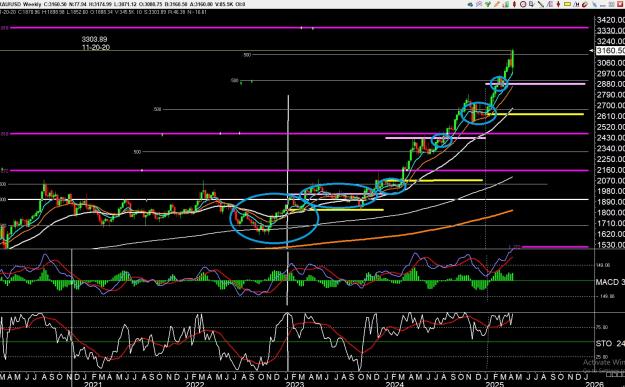Screen dimensions: 625x387
Task: Click the bright red diamond marker icon
Action: (x=558, y=4)
